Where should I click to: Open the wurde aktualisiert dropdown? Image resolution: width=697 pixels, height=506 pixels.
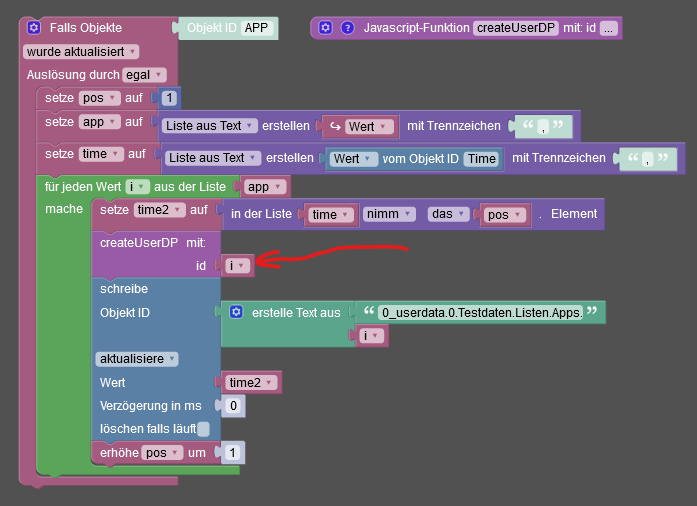81,52
